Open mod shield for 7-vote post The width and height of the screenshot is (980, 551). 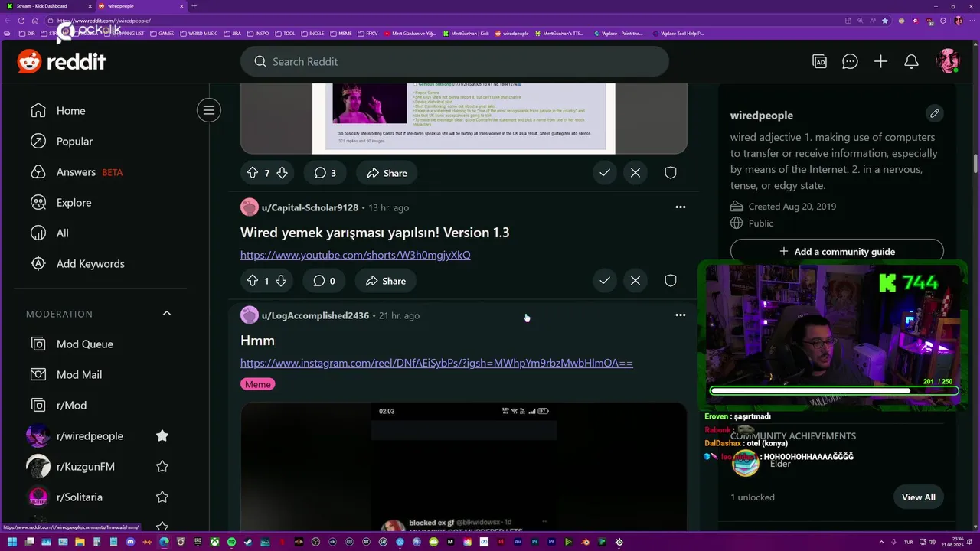click(x=671, y=173)
